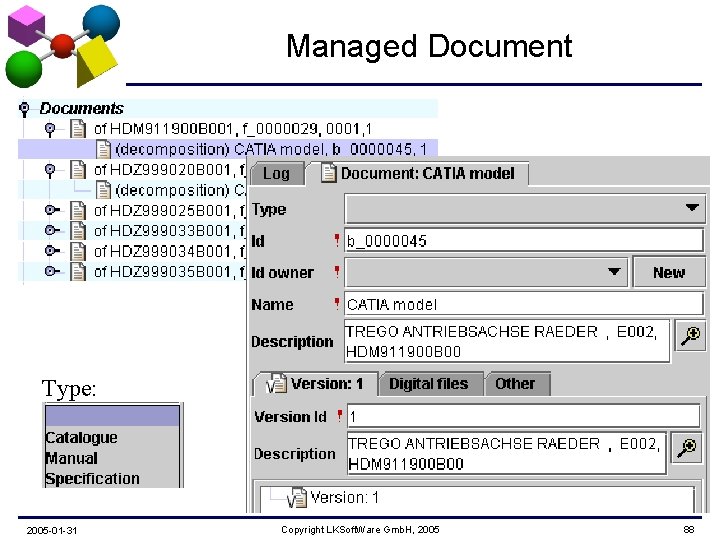This screenshot has height=540, width=720.
Task: Click the Name field containing CATIA model
Action: (524, 304)
